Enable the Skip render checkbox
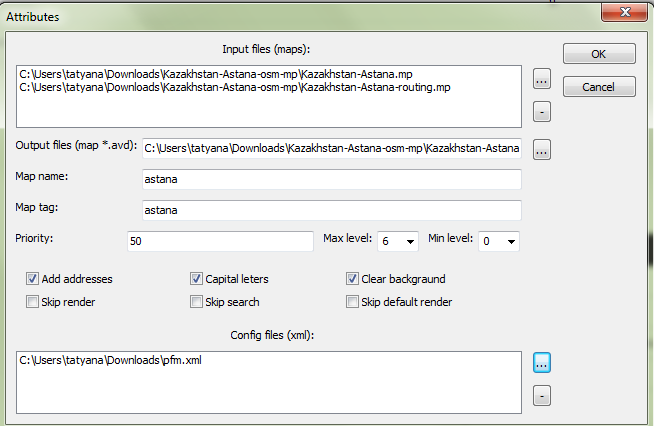This screenshot has width=654, height=426. coord(33,302)
